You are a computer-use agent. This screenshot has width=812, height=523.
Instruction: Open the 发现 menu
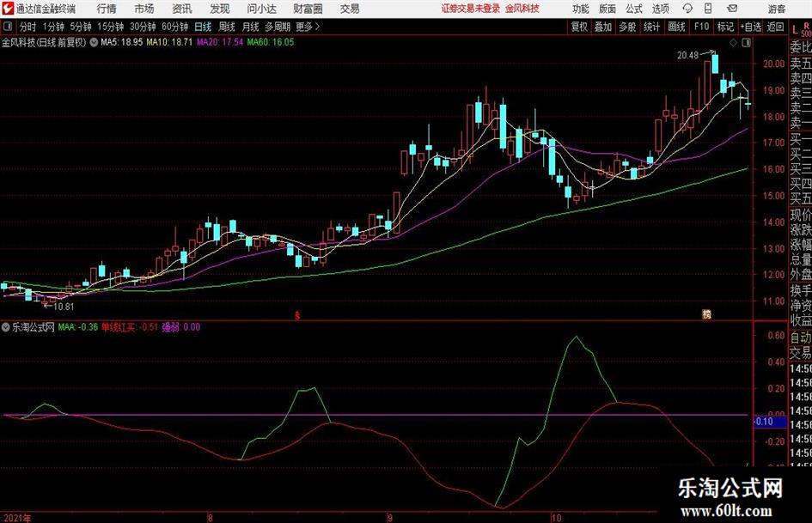coord(220,9)
